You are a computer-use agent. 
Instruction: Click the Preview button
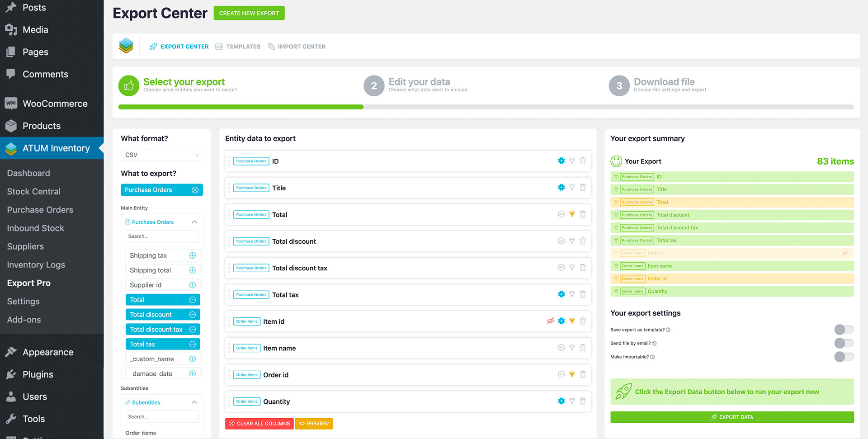coord(314,424)
